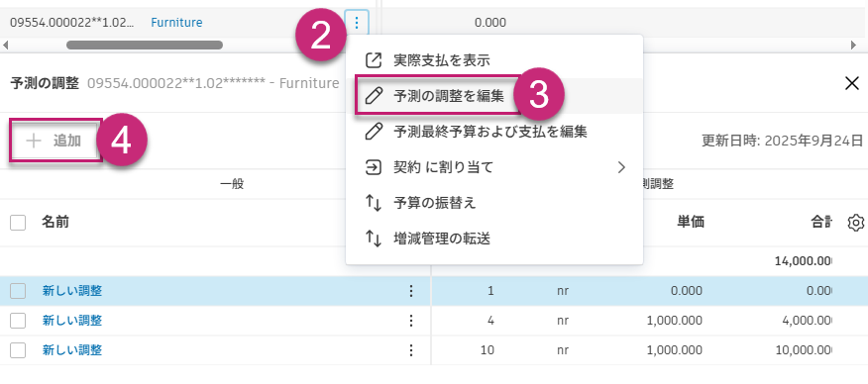Image resolution: width=868 pixels, height=384 pixels.
Task: Click the 実際支払を表示 external-link icon
Action: click(375, 59)
